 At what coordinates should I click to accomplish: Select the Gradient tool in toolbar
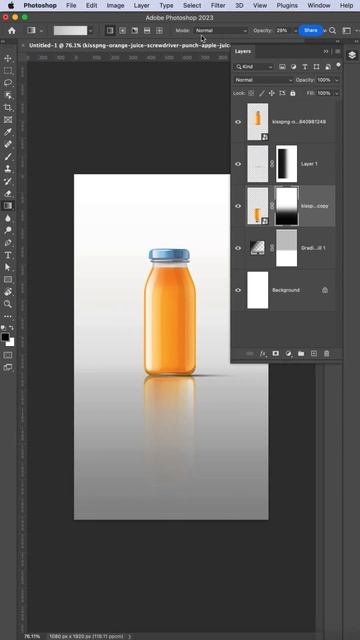point(8,206)
